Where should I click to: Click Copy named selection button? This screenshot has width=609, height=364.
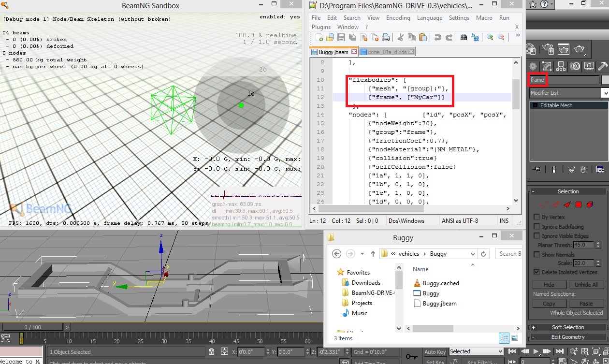tap(549, 304)
